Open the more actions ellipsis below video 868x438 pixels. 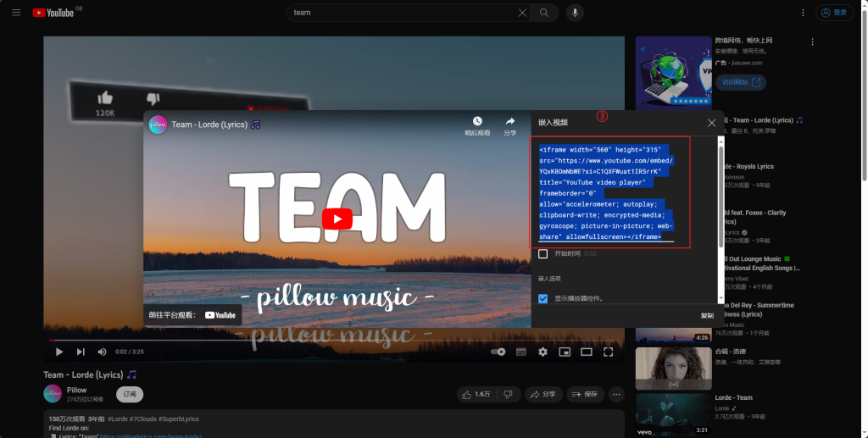(616, 394)
